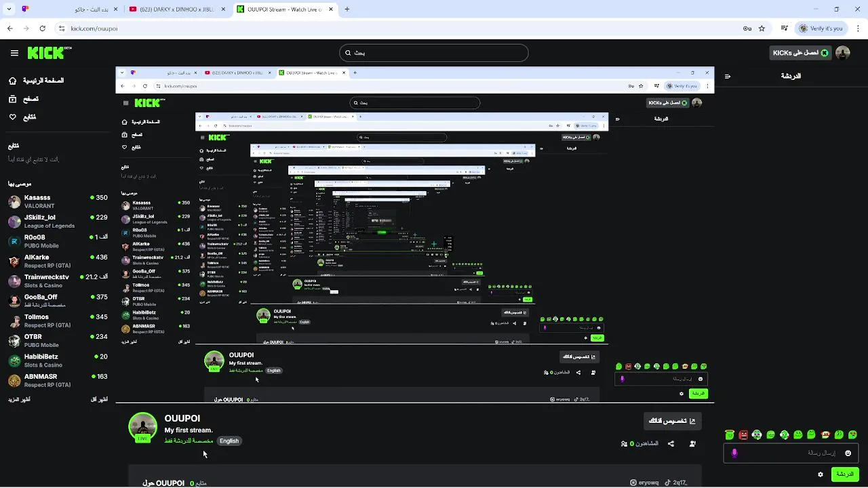This screenshot has width=868, height=488.
Task: Close the OUUPOI Stream tab
Action: point(330,9)
